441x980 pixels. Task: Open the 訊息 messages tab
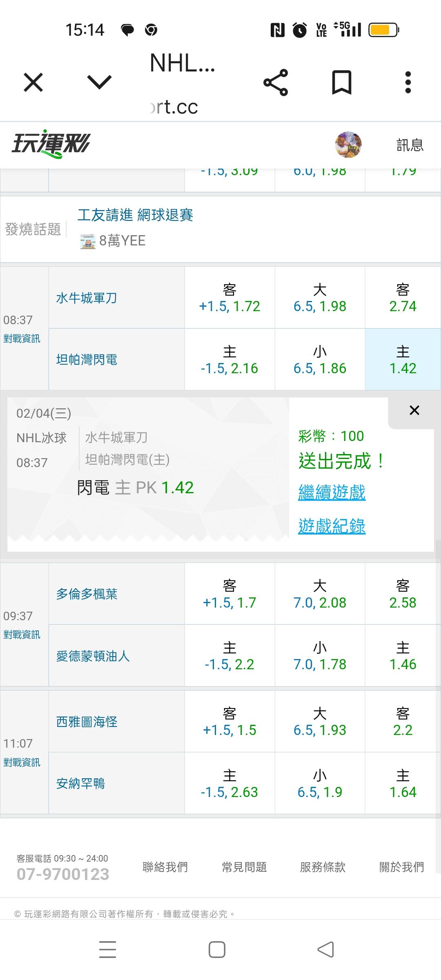(x=410, y=145)
